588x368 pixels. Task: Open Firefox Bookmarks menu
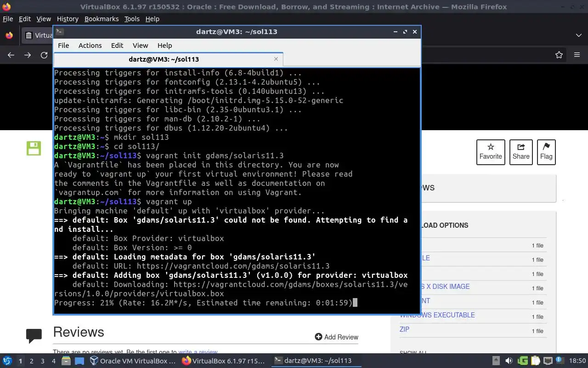click(102, 19)
